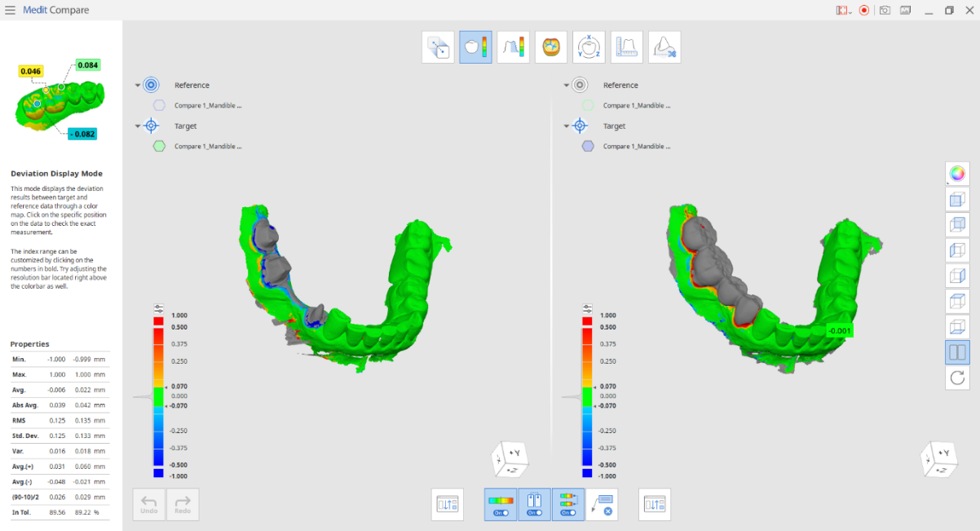The height and width of the screenshot is (531, 980).
Task: Open the color display mode wheel
Action: [x=957, y=174]
